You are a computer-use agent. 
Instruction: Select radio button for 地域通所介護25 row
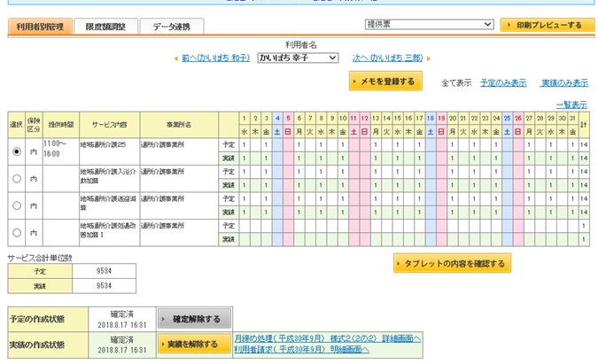(x=17, y=151)
